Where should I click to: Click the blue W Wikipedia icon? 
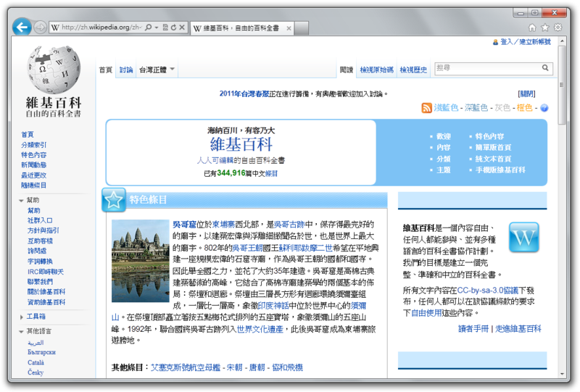click(523, 237)
